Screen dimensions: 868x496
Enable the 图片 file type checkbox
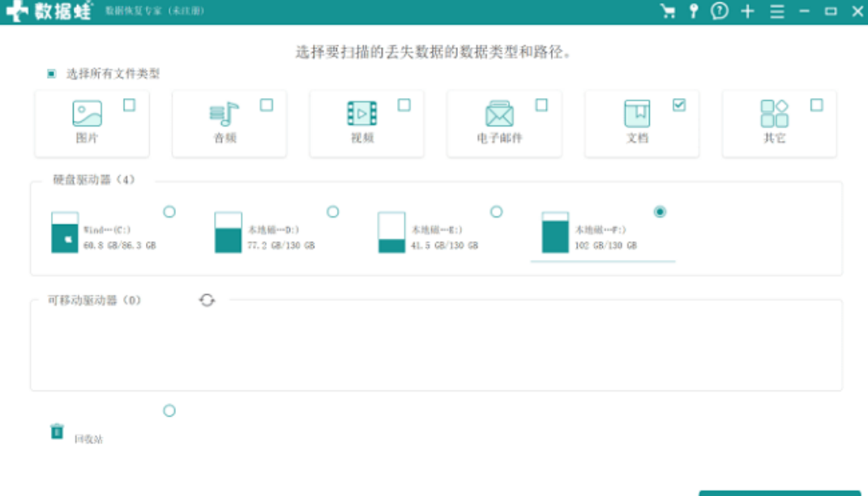point(129,105)
